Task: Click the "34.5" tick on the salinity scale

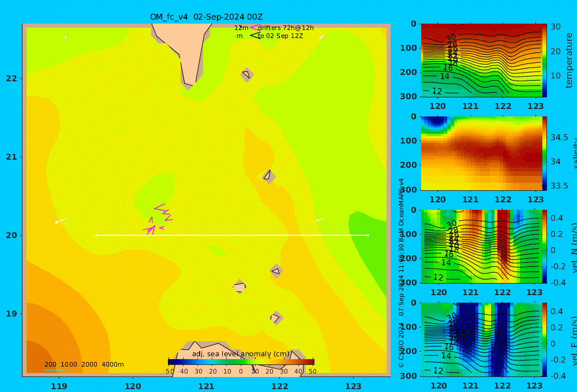Action: pyautogui.click(x=559, y=138)
